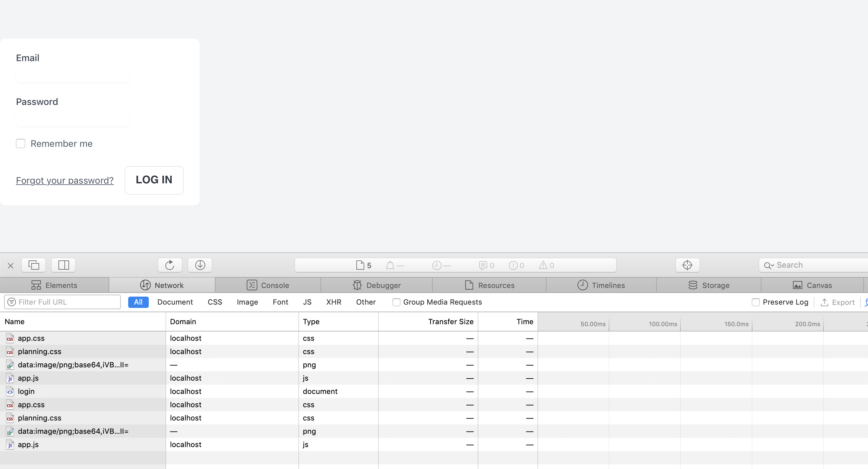Click the Export icon button

coord(838,303)
